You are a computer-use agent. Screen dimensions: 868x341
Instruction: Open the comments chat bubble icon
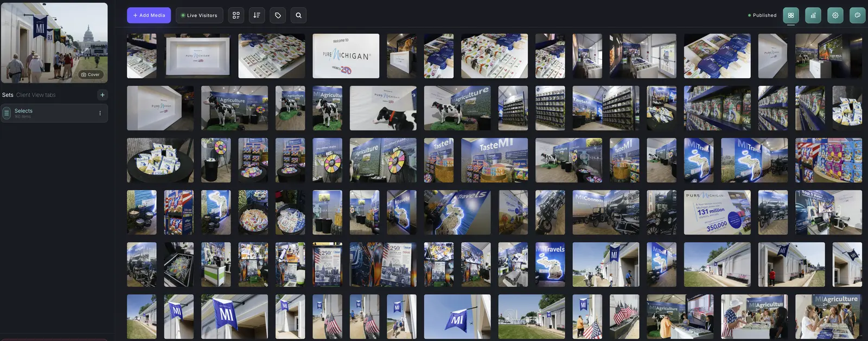[858, 15]
